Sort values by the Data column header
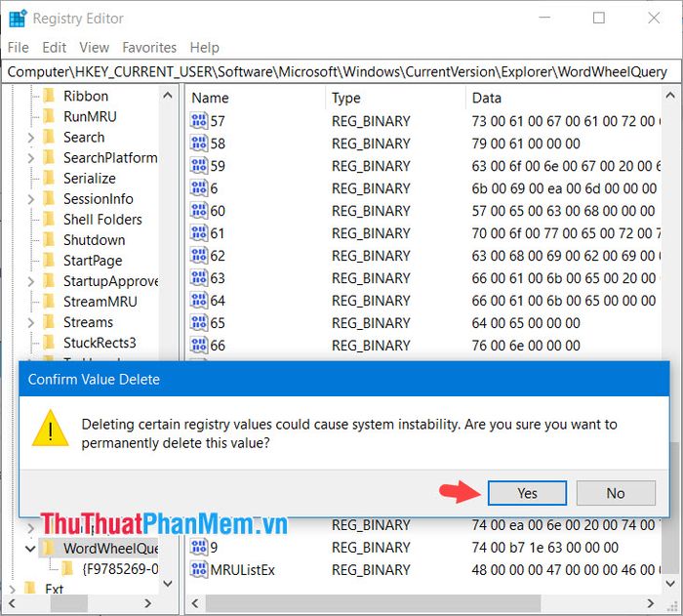Screen dimensions: 683x616 pyautogui.click(x=564, y=98)
